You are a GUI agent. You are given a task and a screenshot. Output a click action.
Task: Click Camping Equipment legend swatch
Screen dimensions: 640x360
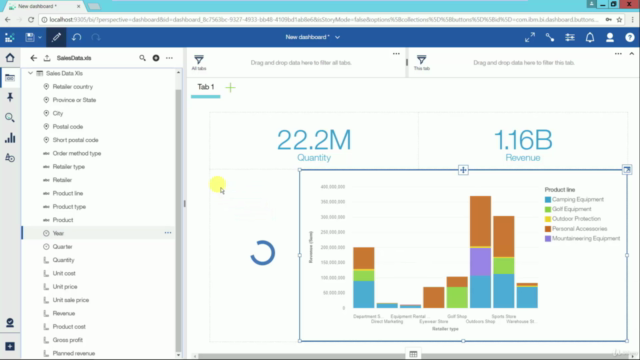coord(548,200)
